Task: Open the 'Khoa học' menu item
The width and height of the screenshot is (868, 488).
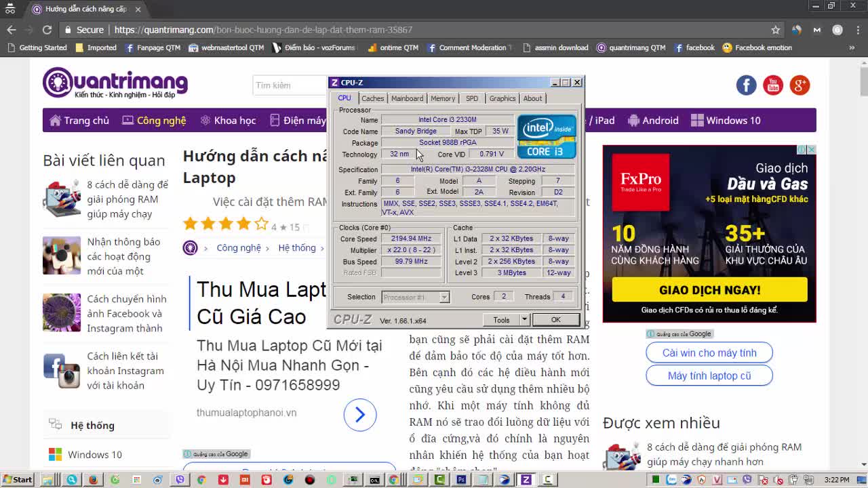Action: [228, 121]
